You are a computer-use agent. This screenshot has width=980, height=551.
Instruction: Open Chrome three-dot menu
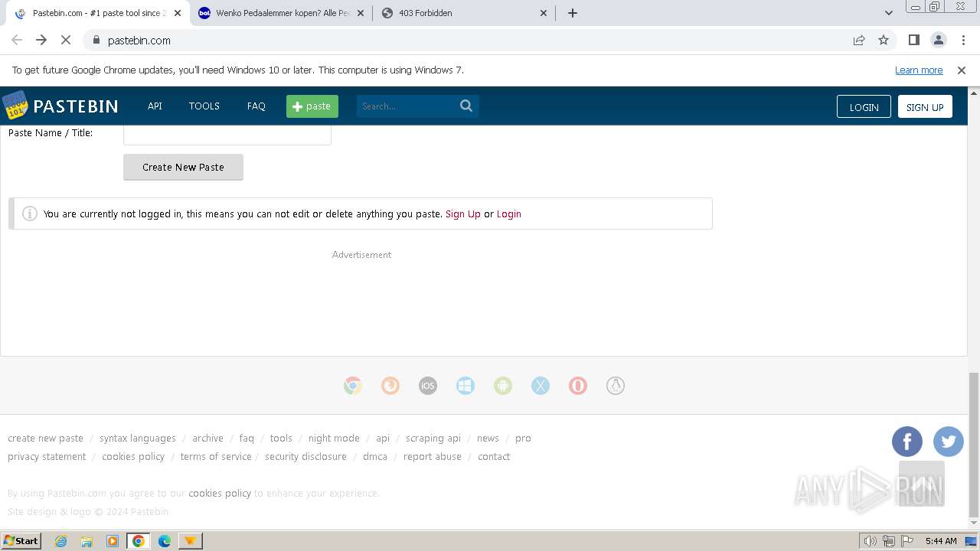click(x=963, y=40)
